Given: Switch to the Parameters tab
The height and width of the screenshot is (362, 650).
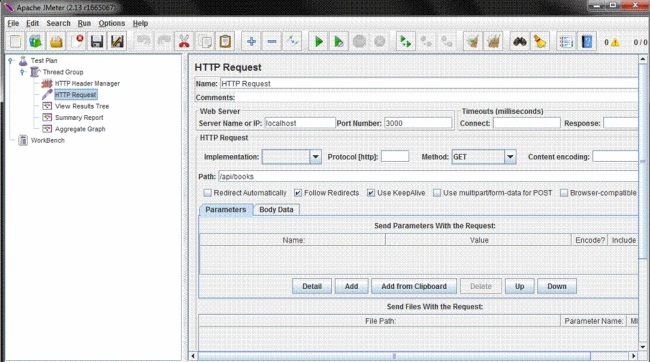Looking at the screenshot, I should tap(226, 209).
